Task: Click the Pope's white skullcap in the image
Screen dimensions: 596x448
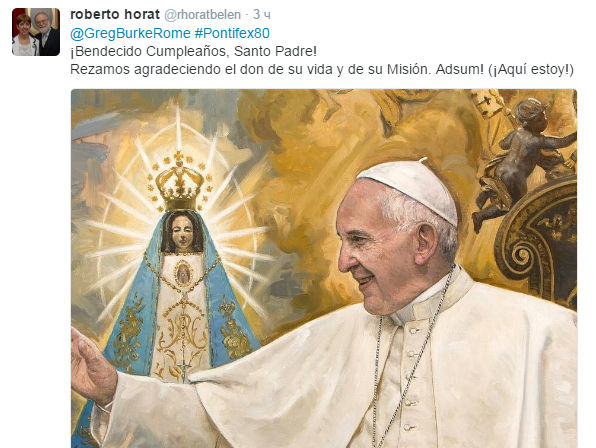Action: point(410,189)
